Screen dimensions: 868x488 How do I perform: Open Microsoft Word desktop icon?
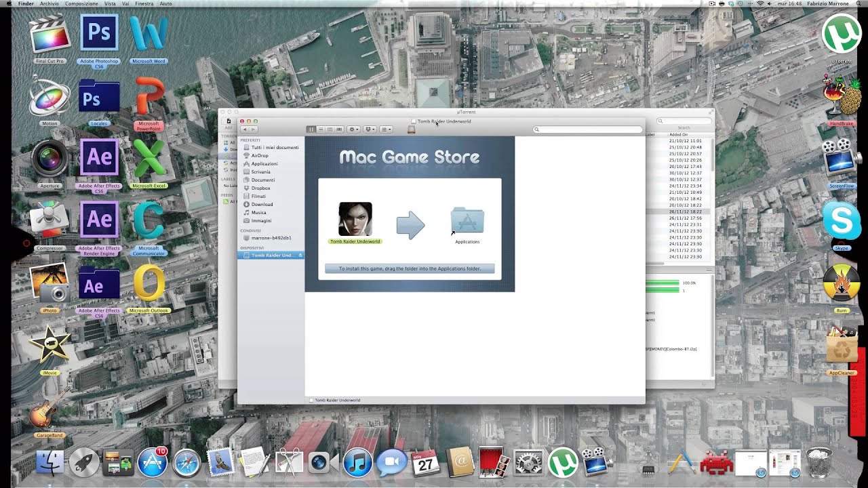pos(149,34)
